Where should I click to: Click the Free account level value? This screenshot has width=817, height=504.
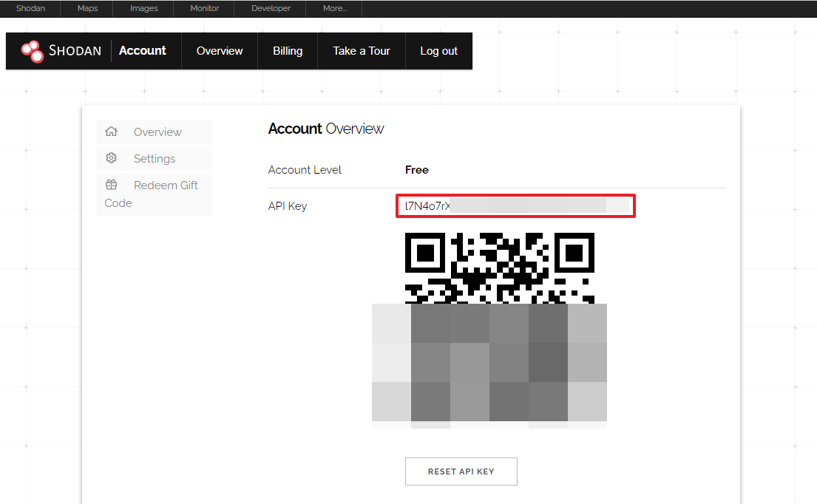coord(417,170)
